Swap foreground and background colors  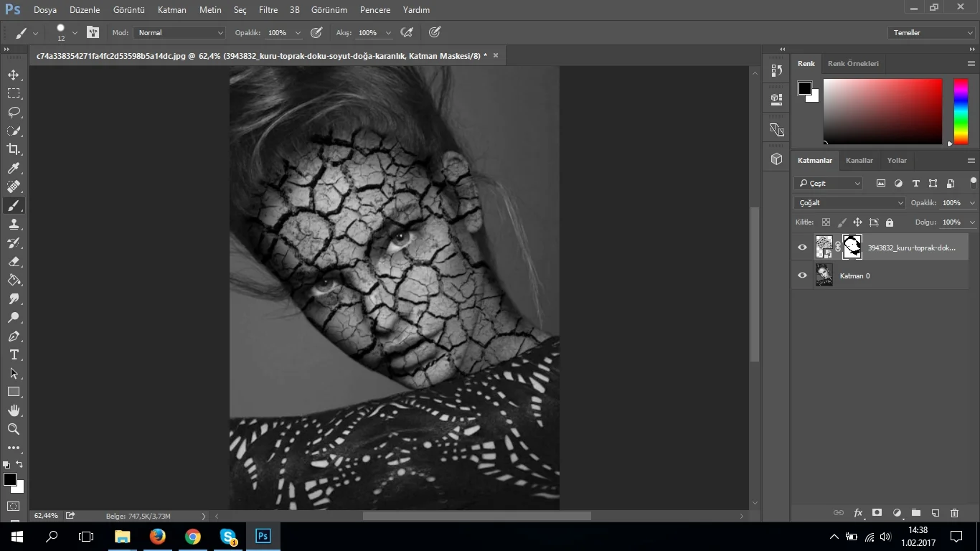[x=20, y=465]
